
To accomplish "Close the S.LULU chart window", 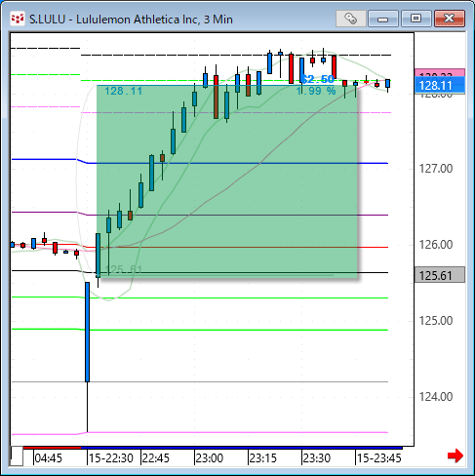I will [x=450, y=19].
